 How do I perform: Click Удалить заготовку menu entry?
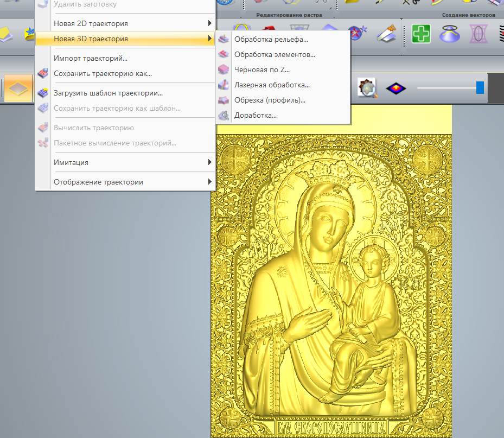125,4
